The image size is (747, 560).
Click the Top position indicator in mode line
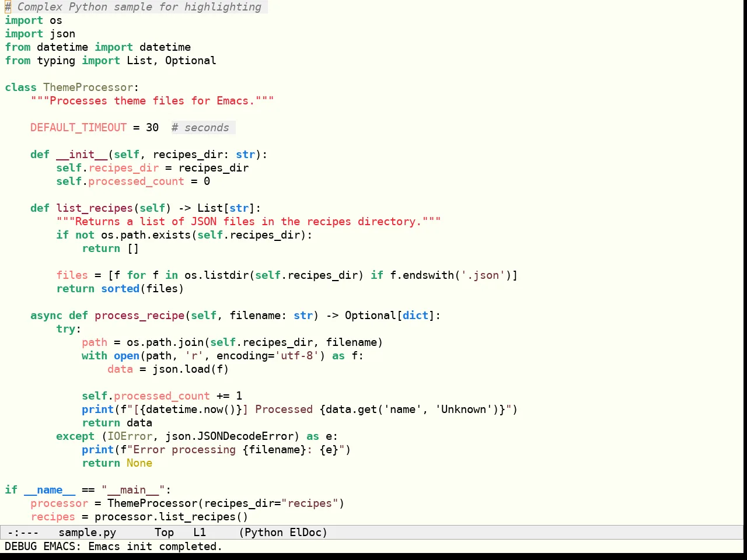pos(165,532)
